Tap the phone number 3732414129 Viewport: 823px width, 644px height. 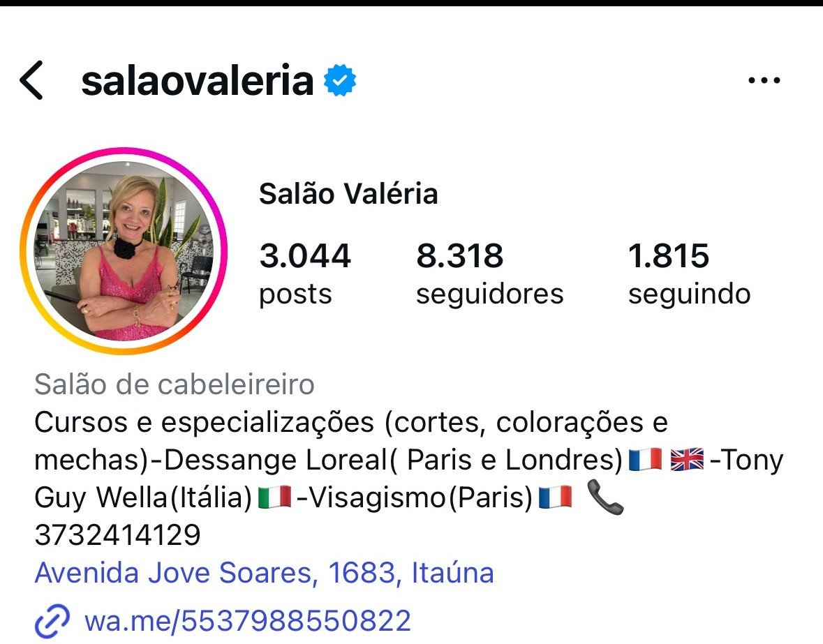pyautogui.click(x=117, y=535)
